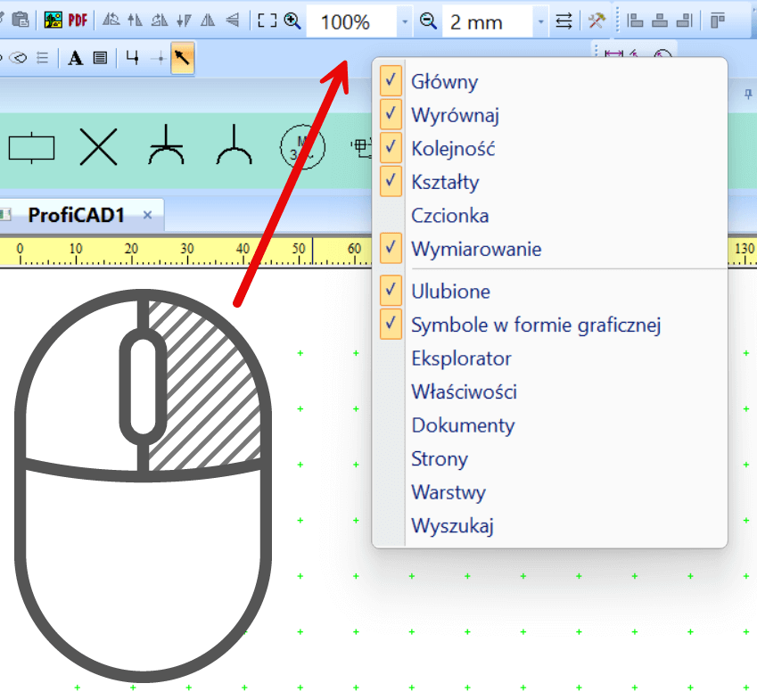Image resolution: width=757 pixels, height=700 pixels.
Task: Click the 2 mm grid input field
Action: tap(488, 21)
